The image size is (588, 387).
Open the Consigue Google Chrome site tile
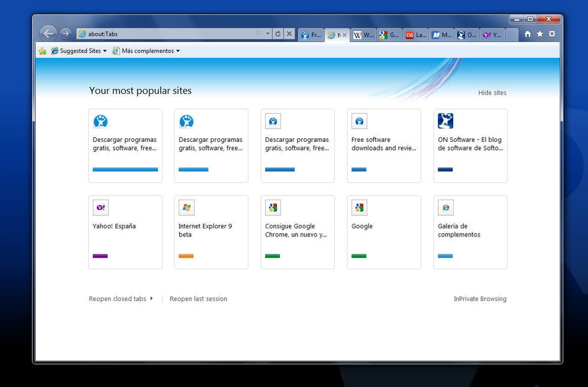pyautogui.click(x=297, y=232)
